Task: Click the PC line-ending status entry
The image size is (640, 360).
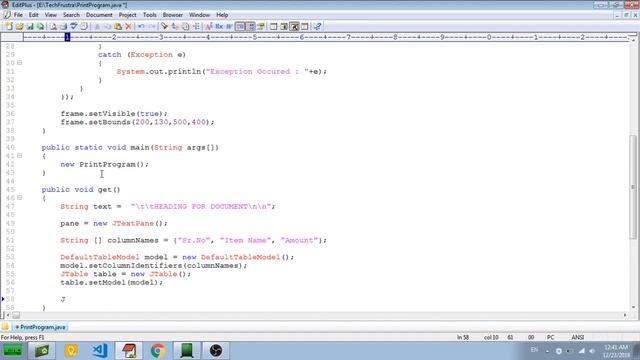Action: (x=550, y=338)
